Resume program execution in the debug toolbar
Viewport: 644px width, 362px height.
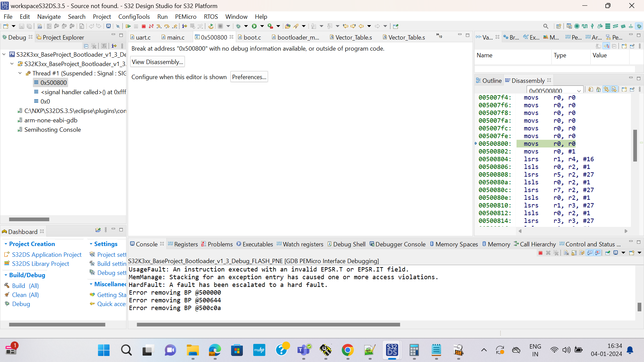pyautogui.click(x=128, y=26)
